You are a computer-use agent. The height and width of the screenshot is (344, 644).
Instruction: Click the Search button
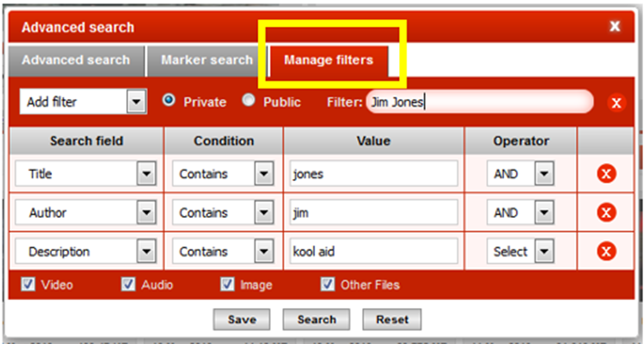point(317,320)
